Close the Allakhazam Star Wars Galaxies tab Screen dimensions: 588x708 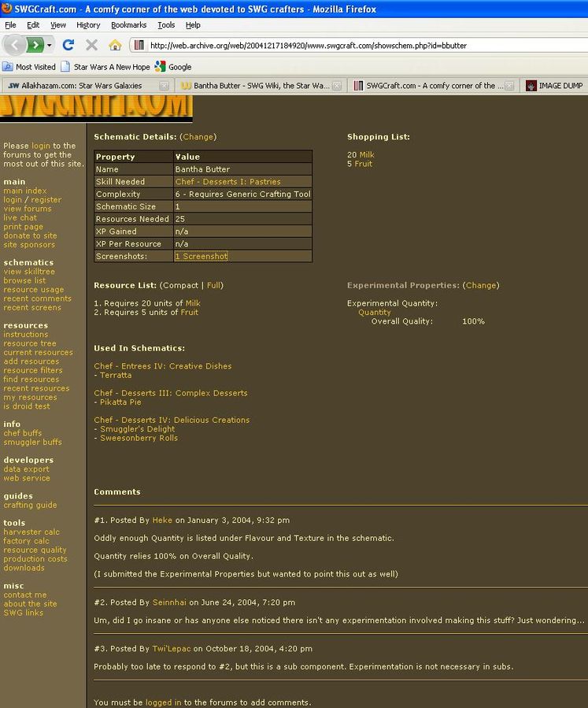point(164,86)
